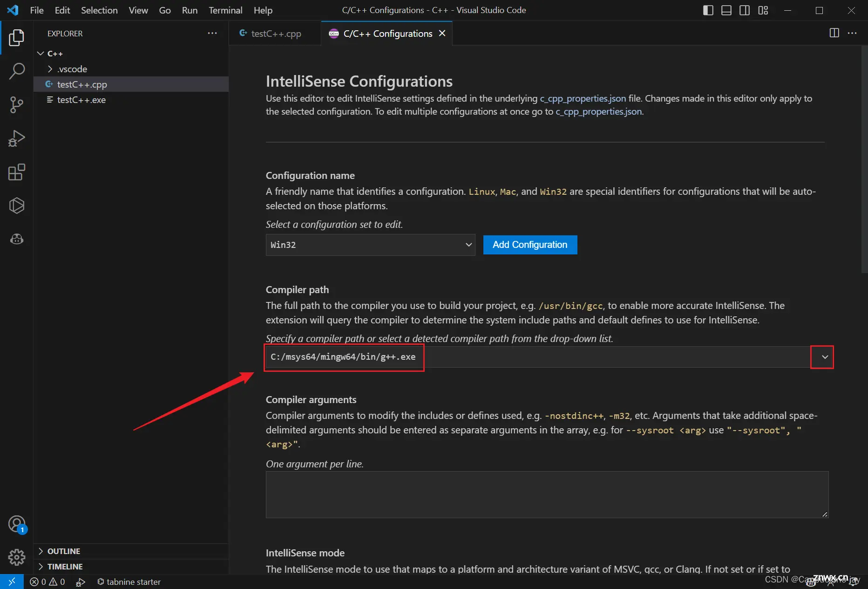
Task: Open the detected compiler path drop-down arrow
Action: click(x=825, y=357)
